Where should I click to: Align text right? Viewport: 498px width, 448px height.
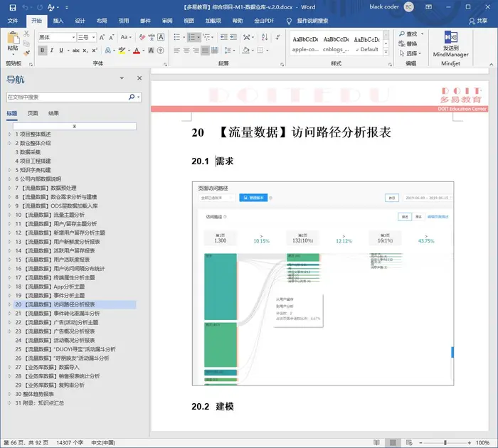196,50
